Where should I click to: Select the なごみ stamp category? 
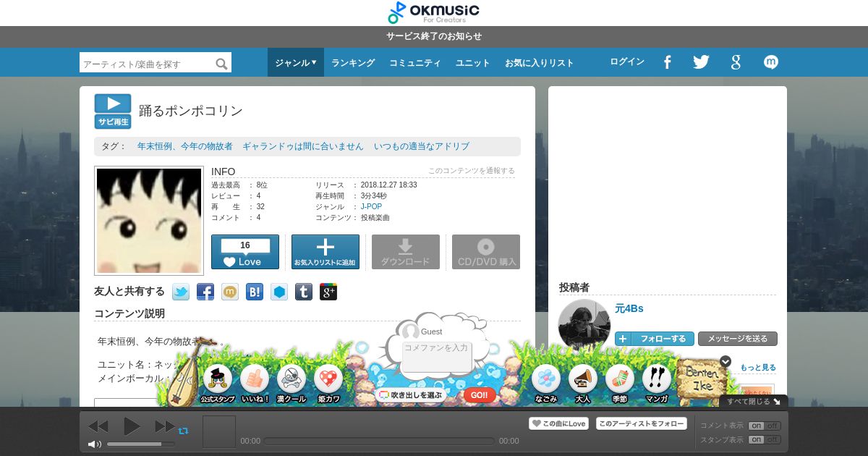tap(546, 384)
